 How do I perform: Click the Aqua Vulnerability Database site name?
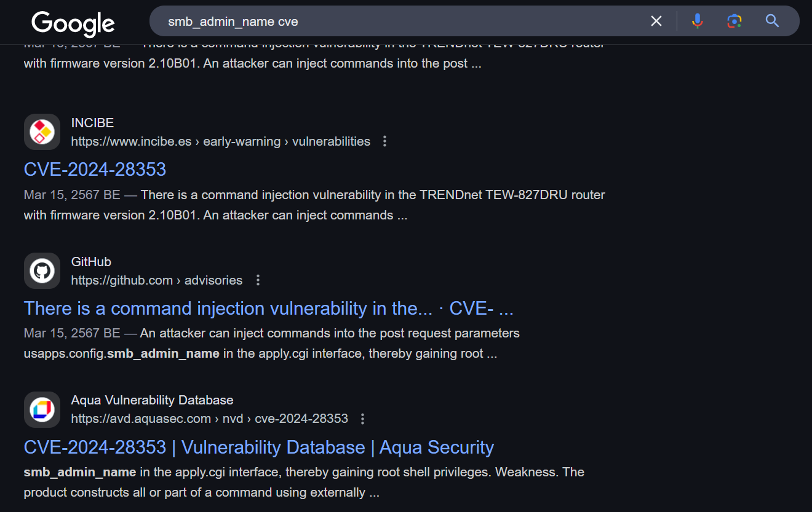pyautogui.click(x=153, y=401)
